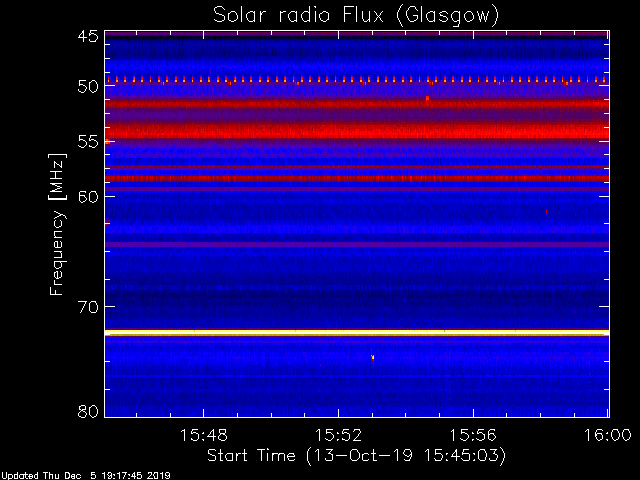Screen dimensions: 640x480
Task: Click the yellow-red burst spot below the yellow band
Action: pyautogui.click(x=372, y=358)
